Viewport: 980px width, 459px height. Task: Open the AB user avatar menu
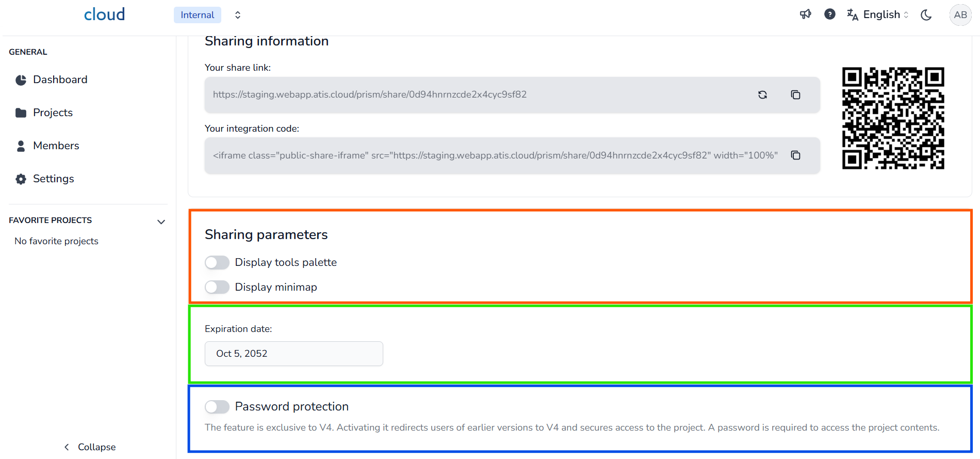click(x=960, y=15)
